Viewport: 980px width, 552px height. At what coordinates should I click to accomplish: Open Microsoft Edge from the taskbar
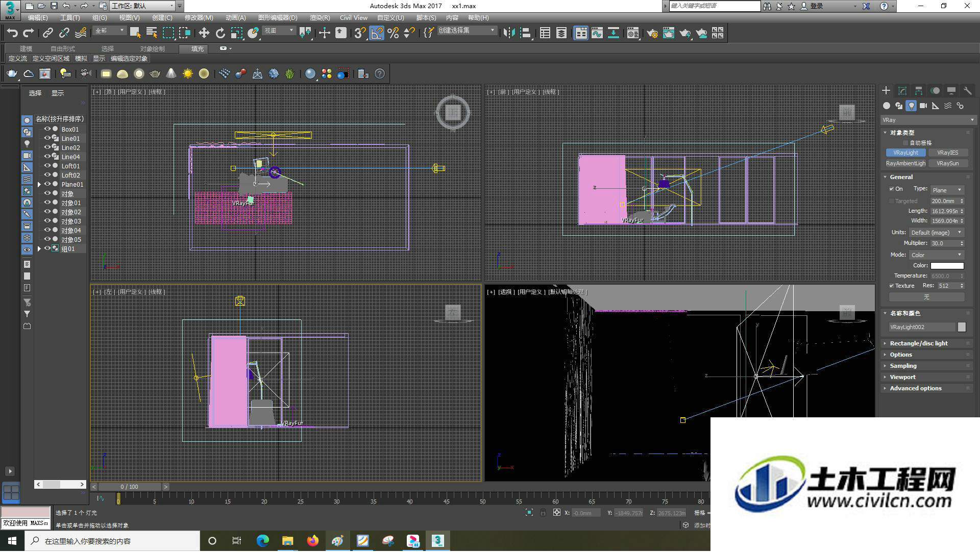coord(262,541)
